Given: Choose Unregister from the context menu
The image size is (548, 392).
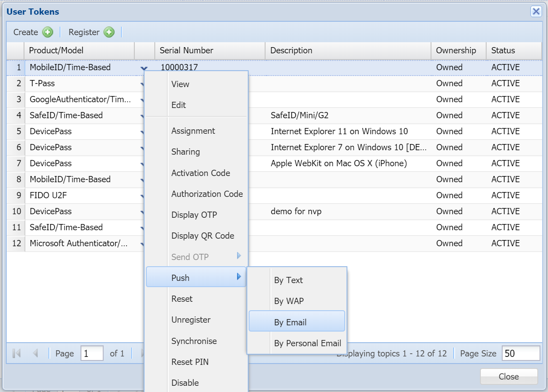Looking at the screenshot, I should point(191,320).
